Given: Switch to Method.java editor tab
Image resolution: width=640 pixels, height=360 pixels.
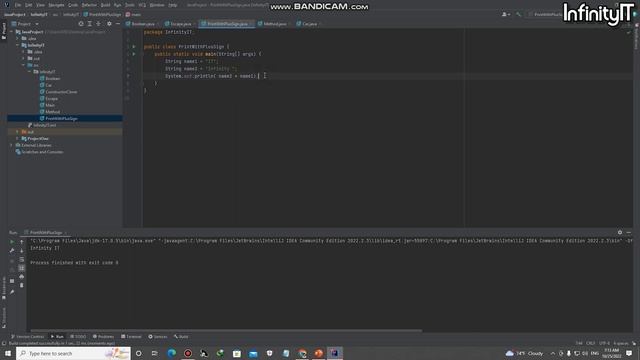Looking at the screenshot, I should (x=274, y=24).
